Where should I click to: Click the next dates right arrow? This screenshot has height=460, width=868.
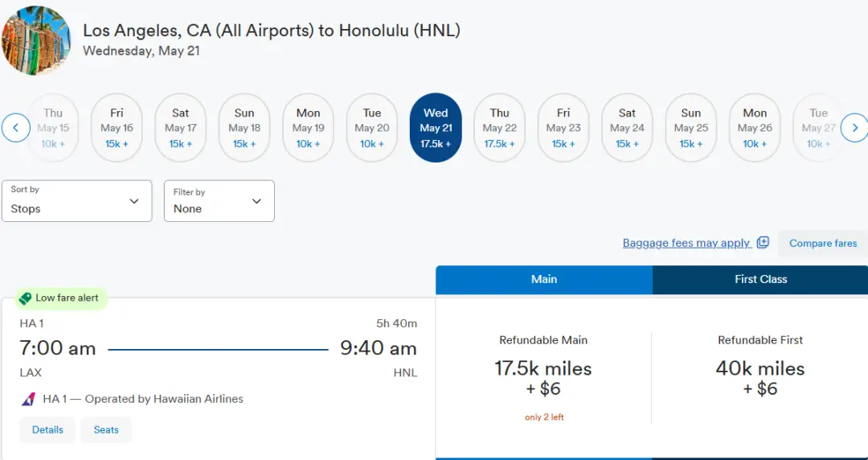(854, 128)
